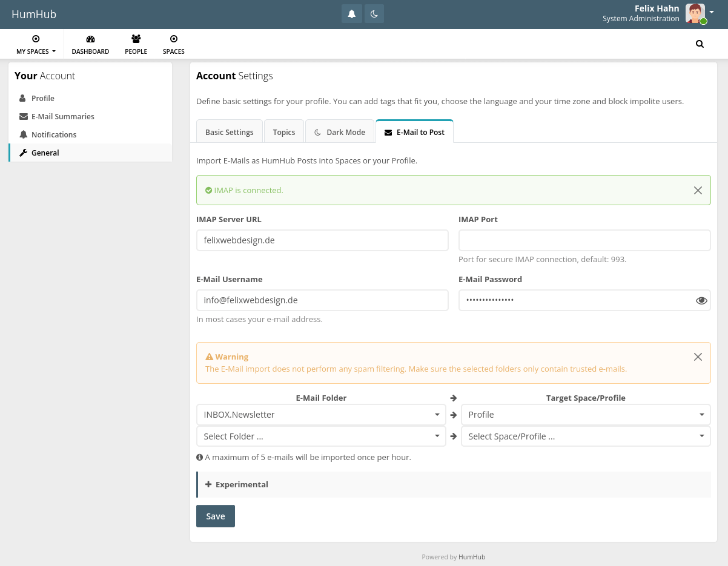Open the INBOX.Newsletter folder dropdown
Viewport: 728px width, 566px height.
point(321,415)
